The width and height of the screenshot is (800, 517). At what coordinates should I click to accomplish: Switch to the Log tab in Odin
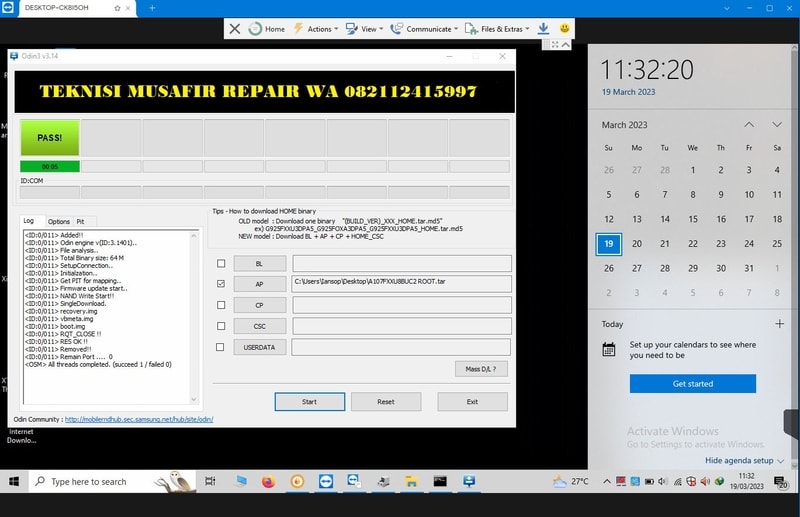pyautogui.click(x=29, y=221)
